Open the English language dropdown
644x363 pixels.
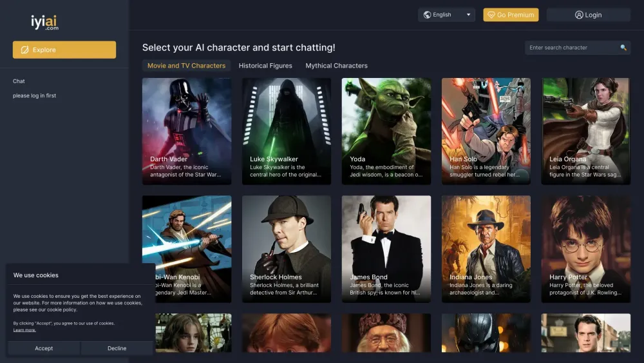pos(446,15)
